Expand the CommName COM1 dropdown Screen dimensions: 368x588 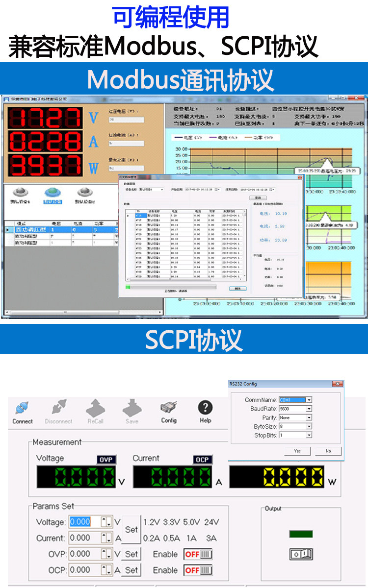tap(295, 400)
